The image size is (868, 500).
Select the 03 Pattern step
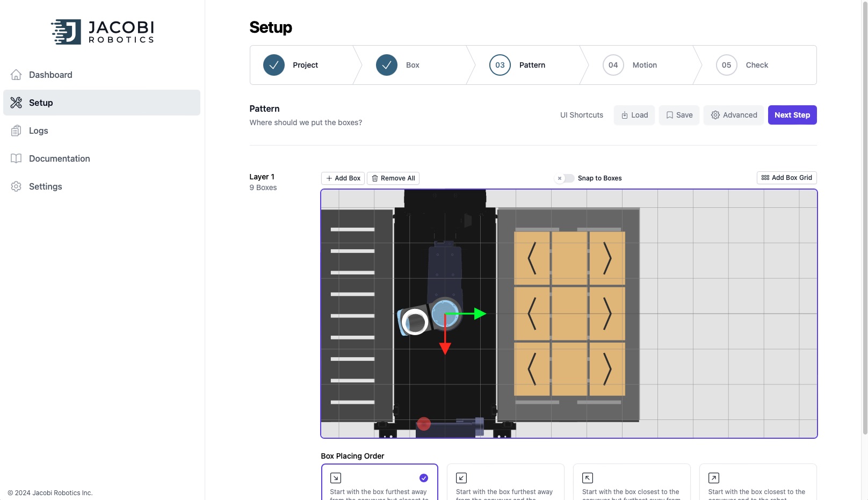click(528, 65)
